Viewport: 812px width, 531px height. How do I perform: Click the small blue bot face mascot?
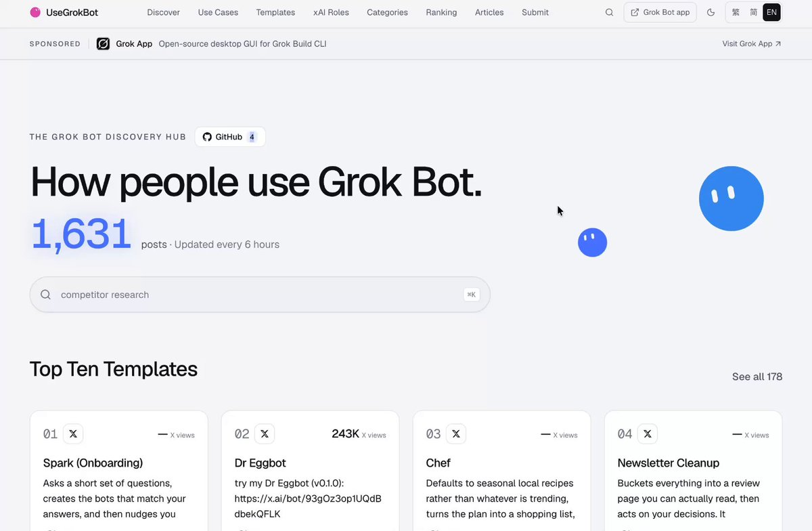[592, 242]
